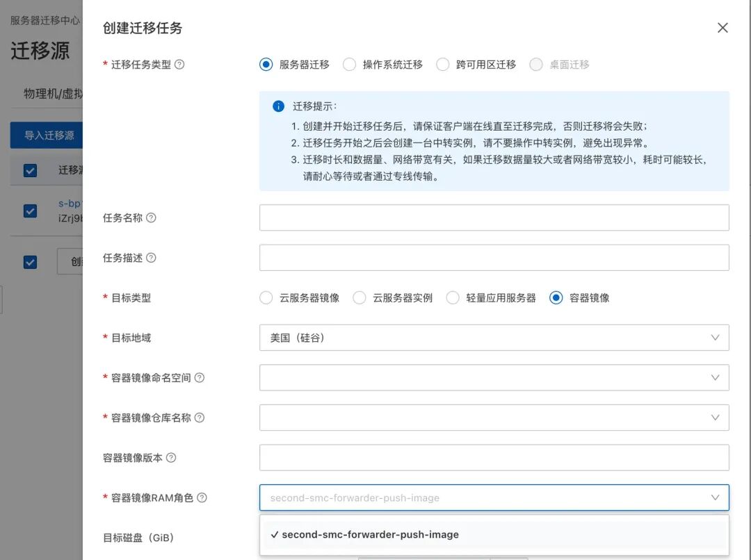
Task: Open help icon beside 容器镜像版本
Action: [x=171, y=458]
